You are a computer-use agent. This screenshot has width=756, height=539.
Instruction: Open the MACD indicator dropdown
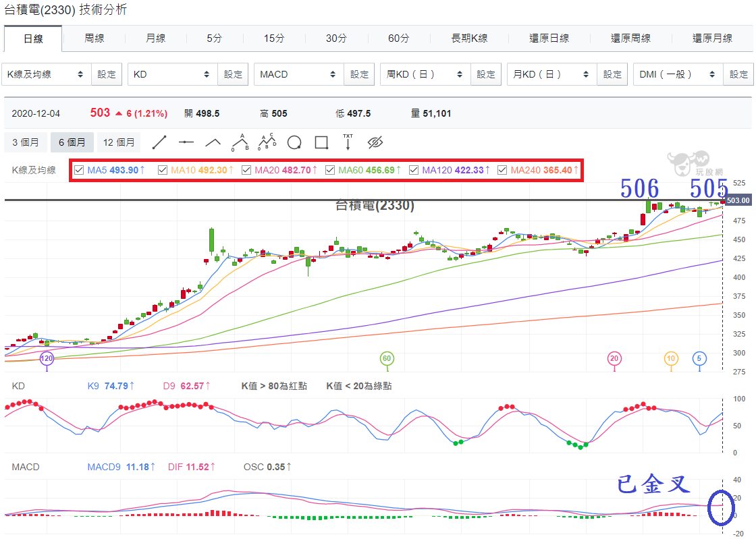coord(299,74)
